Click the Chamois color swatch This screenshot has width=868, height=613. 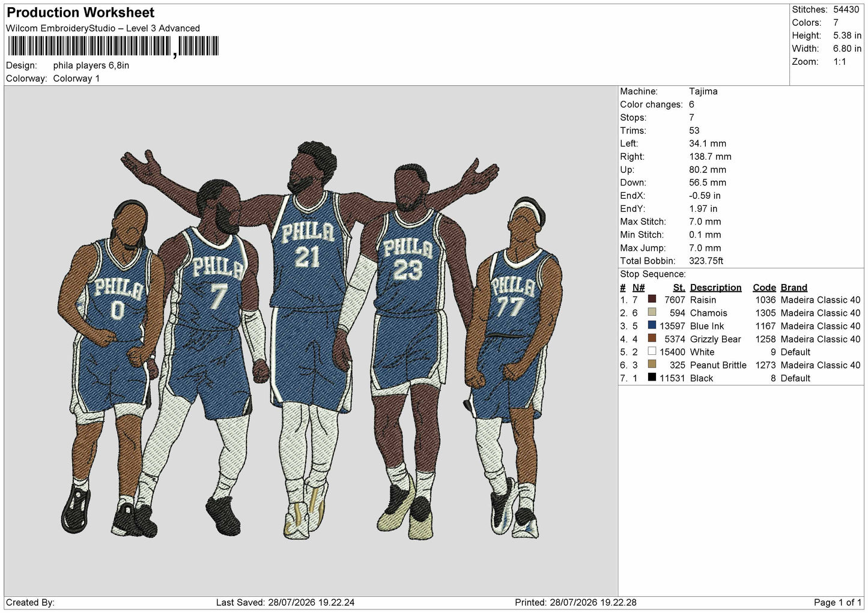point(652,312)
